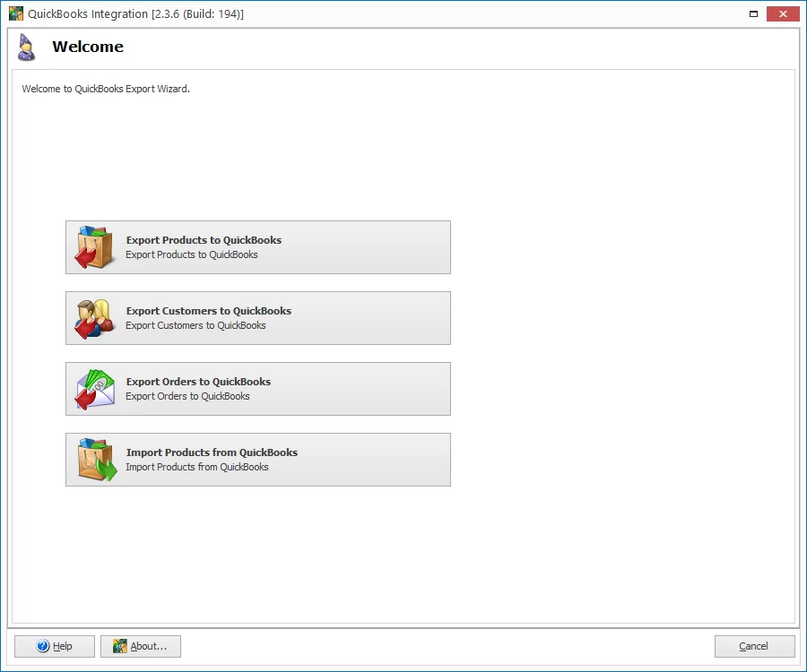Select Export Products to QuickBooks
Image resolution: width=807 pixels, height=672 pixels.
(x=257, y=247)
